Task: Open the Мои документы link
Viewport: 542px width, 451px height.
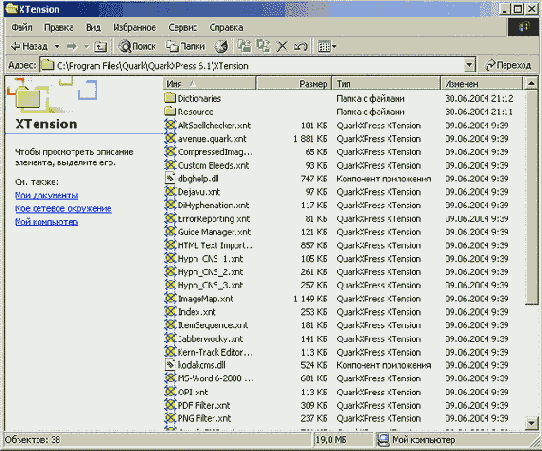Action: pyautogui.click(x=47, y=196)
